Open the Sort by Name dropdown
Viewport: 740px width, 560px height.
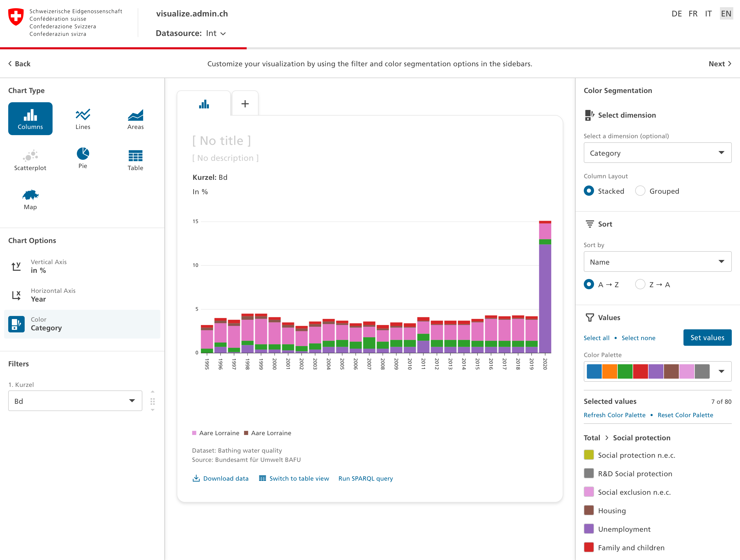pos(657,262)
